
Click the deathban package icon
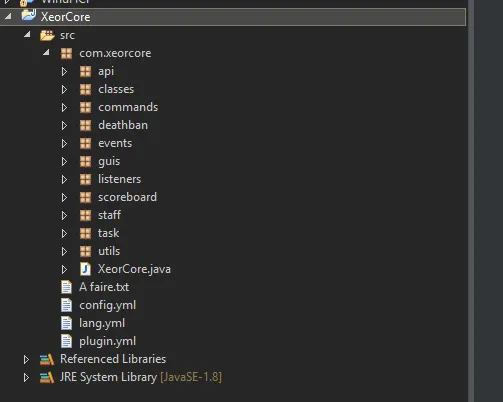click(x=85, y=125)
